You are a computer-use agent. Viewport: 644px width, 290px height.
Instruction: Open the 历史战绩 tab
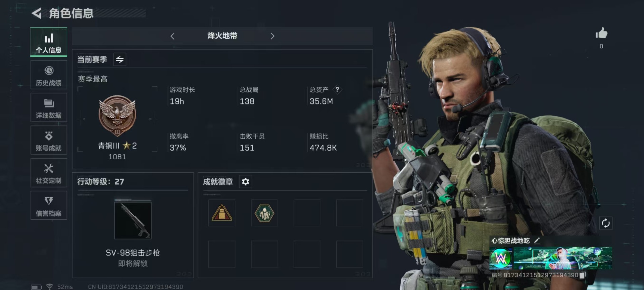point(49,75)
